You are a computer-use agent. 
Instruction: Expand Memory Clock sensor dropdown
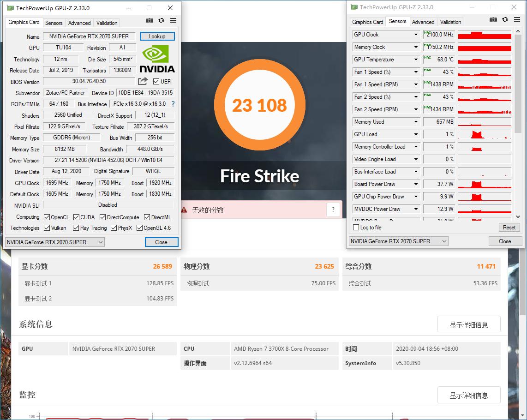coord(416,47)
